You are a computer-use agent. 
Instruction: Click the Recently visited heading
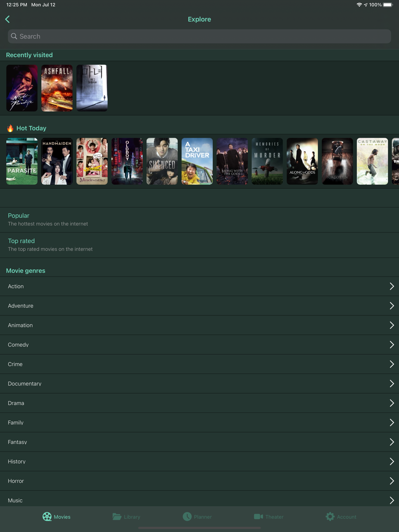pyautogui.click(x=29, y=55)
